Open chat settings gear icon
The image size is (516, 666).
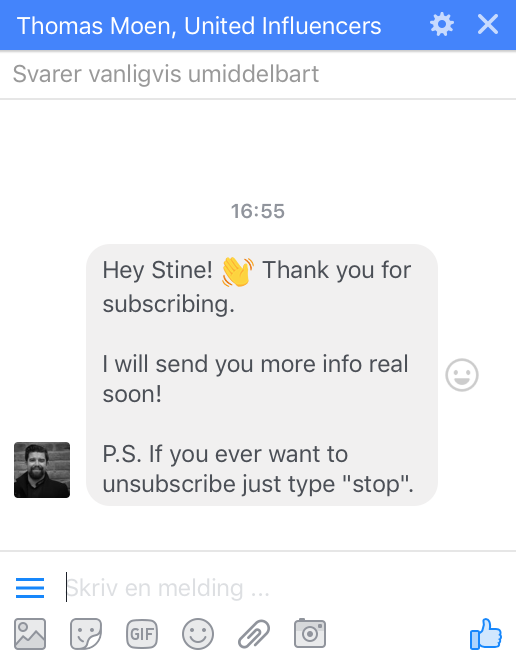point(442,25)
